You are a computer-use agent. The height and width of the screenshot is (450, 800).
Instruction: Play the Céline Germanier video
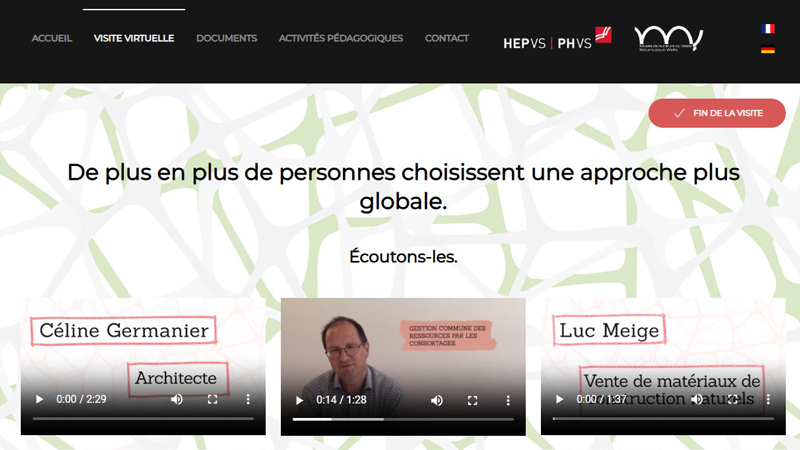point(39,399)
